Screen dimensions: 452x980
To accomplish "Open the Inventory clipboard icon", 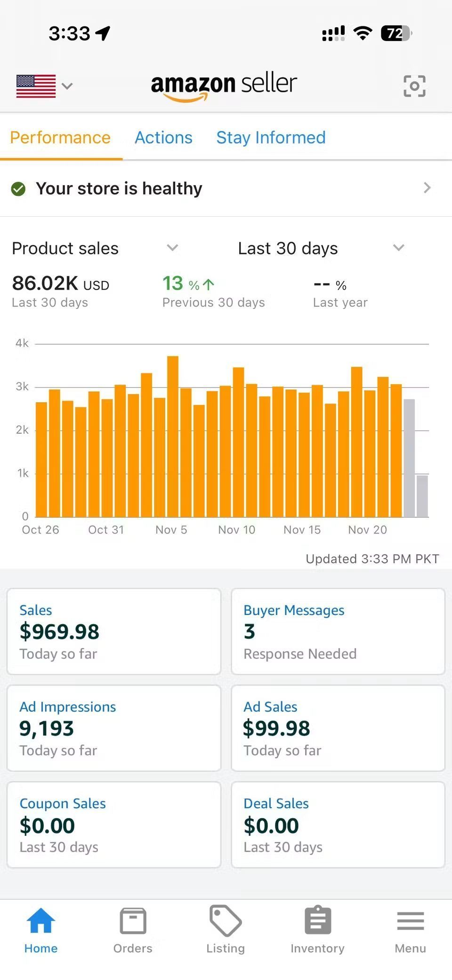I will pyautogui.click(x=318, y=921).
